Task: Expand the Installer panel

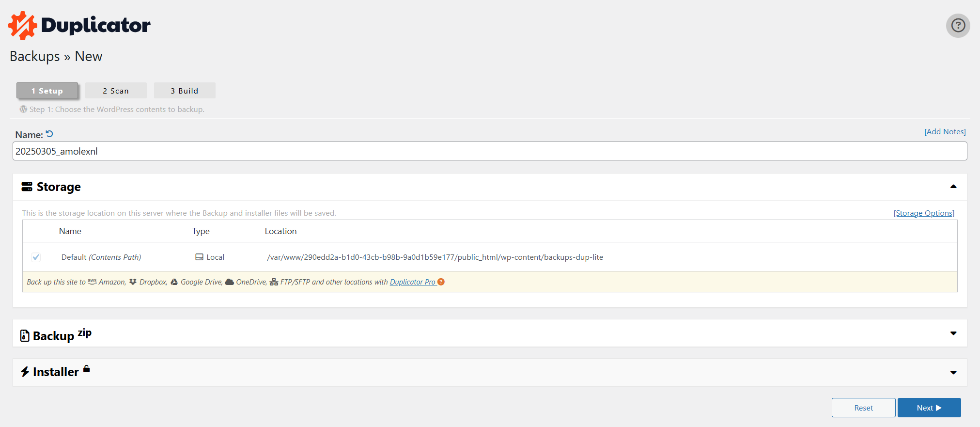Action: 953,373
